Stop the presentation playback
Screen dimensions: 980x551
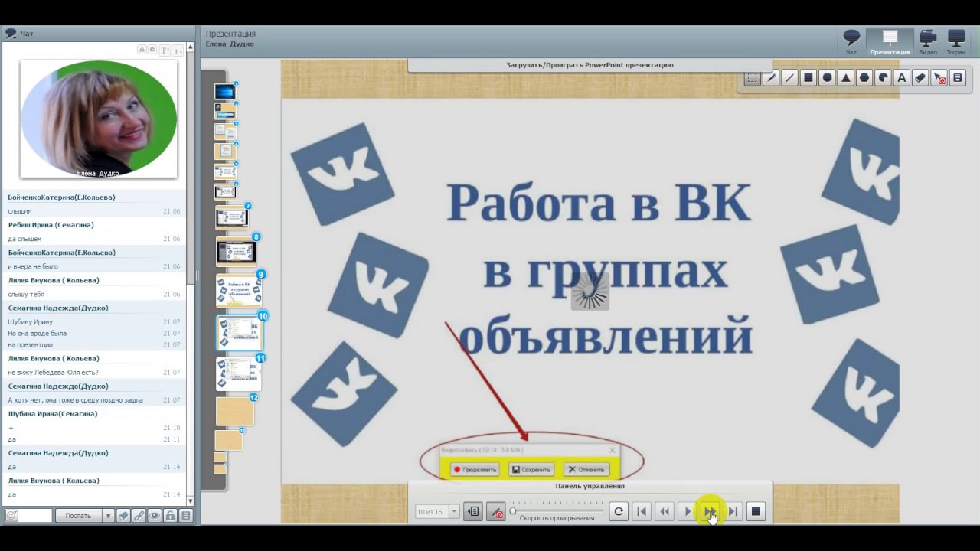click(756, 511)
